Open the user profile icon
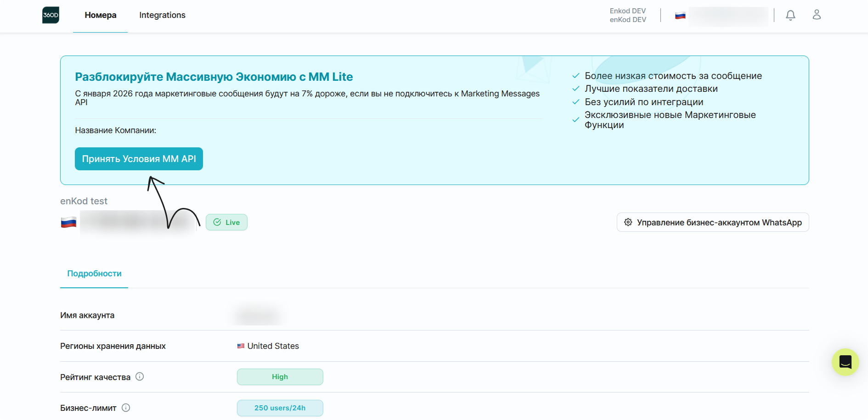The width and height of the screenshot is (868, 420). [x=817, y=15]
